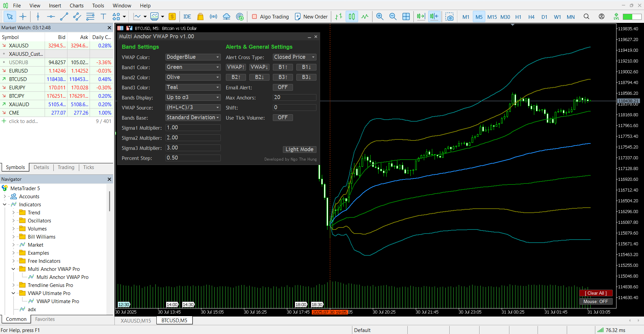Toggle the B3↑ alert button

283,77
